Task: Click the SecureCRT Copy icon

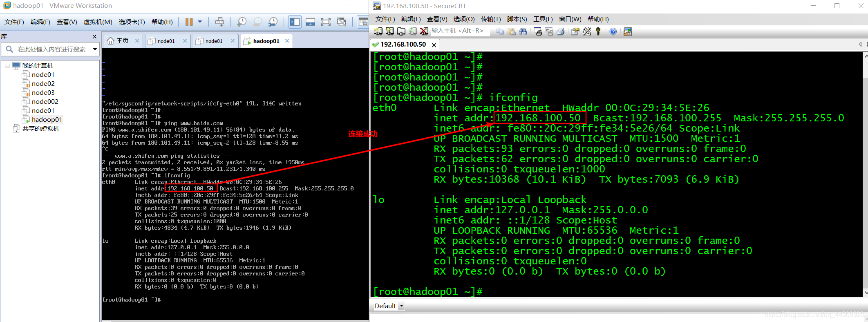Action: 500,31
